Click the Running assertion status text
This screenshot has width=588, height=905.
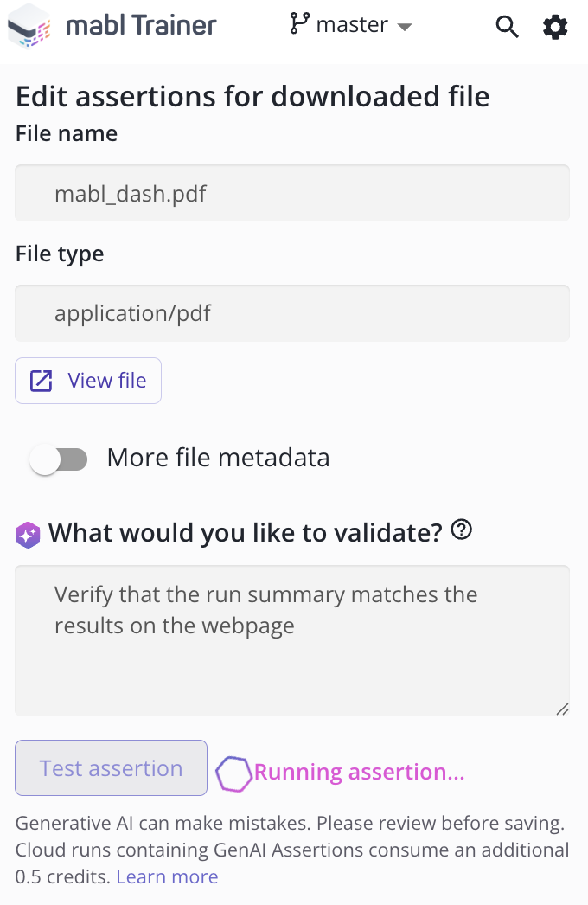point(359,773)
